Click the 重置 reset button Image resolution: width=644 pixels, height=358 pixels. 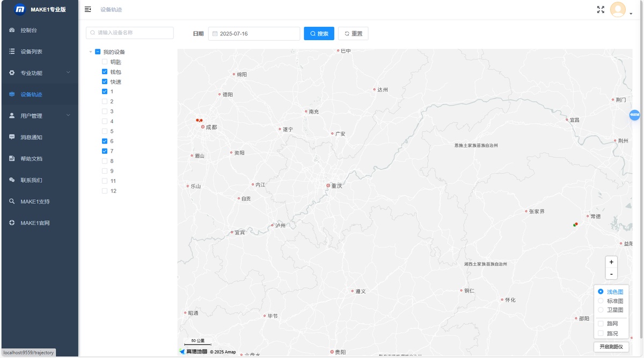pos(353,33)
